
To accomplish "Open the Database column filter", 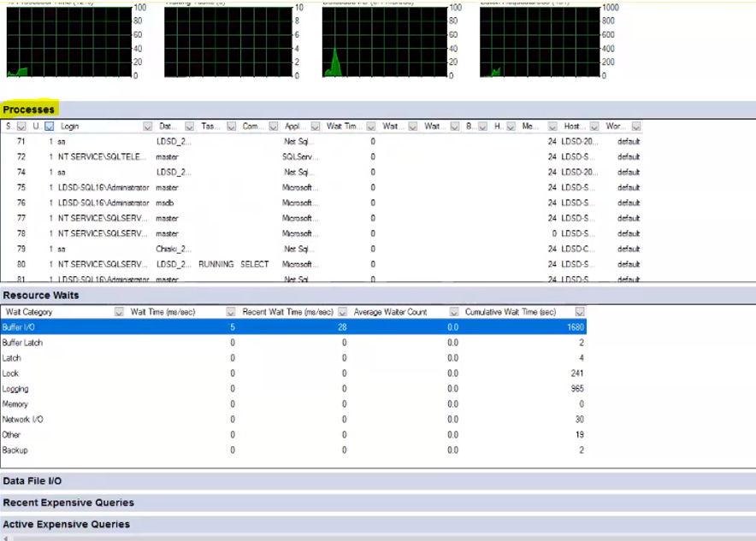I will (188, 126).
